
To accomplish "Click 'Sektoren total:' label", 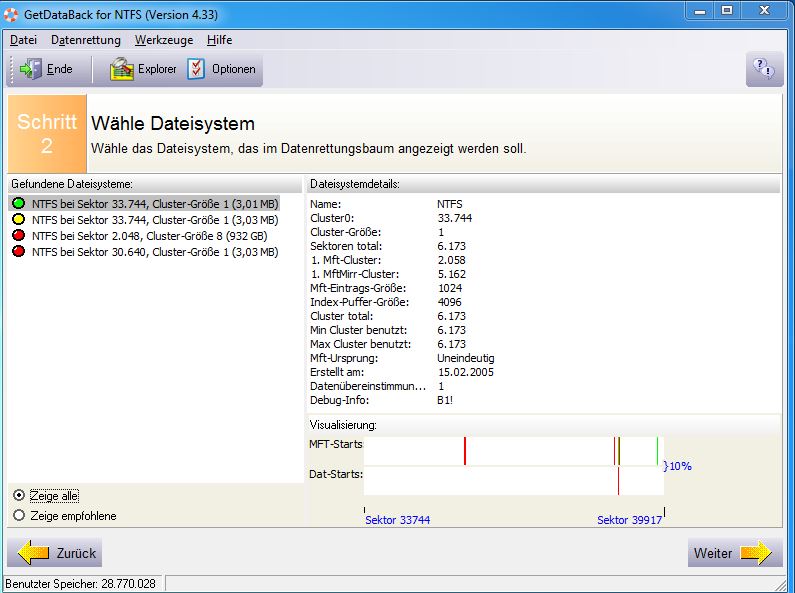I will point(346,246).
